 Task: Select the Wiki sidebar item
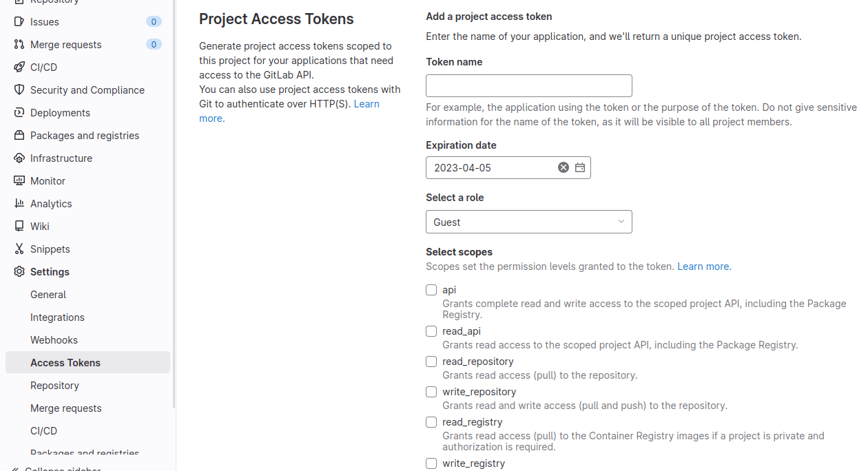[x=39, y=227]
